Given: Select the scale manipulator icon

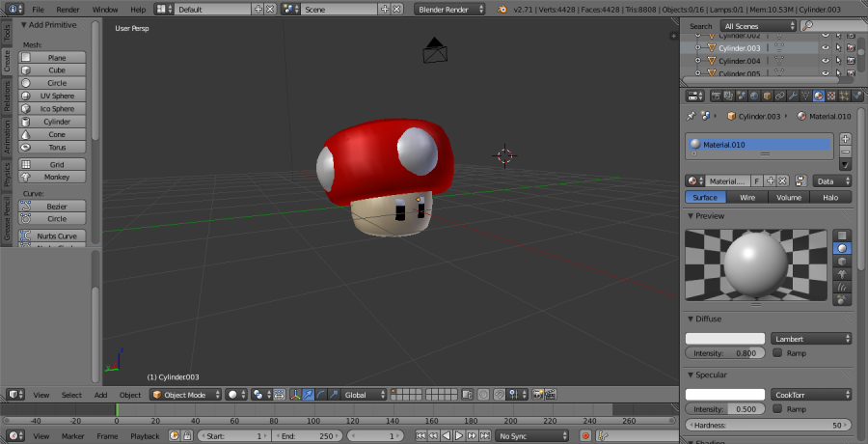Looking at the screenshot, I should tap(334, 395).
